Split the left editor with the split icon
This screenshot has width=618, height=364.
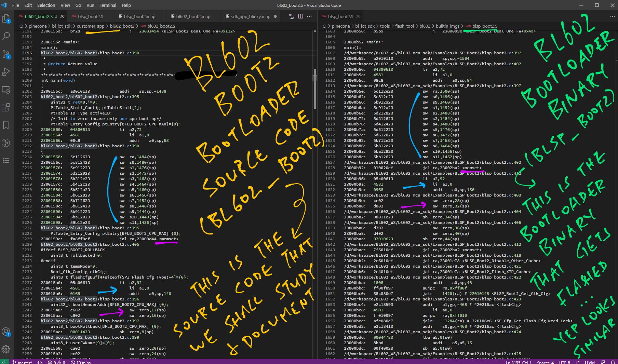300,16
